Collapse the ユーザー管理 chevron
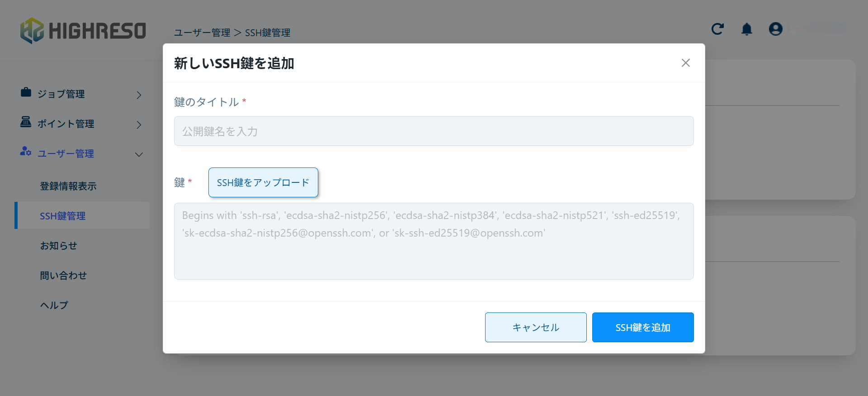 pyautogui.click(x=139, y=154)
